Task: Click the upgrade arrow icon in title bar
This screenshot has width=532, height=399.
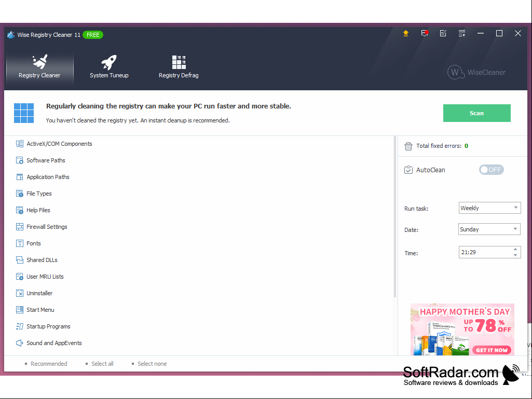Action: point(406,33)
